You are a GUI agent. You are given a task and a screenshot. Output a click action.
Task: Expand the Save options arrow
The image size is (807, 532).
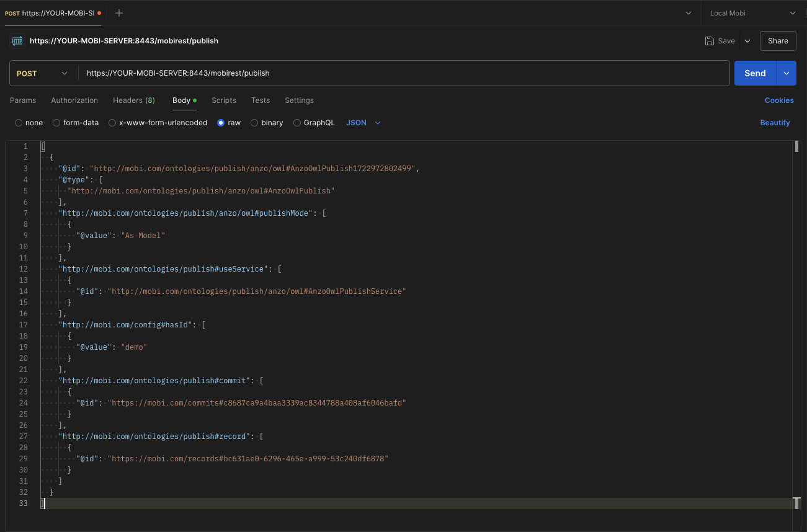747,41
